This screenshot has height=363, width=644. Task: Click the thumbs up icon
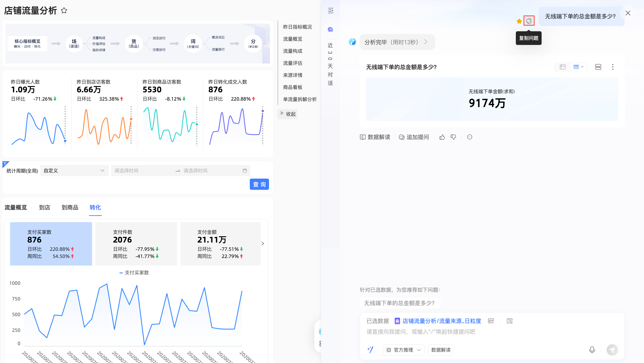coord(442,137)
